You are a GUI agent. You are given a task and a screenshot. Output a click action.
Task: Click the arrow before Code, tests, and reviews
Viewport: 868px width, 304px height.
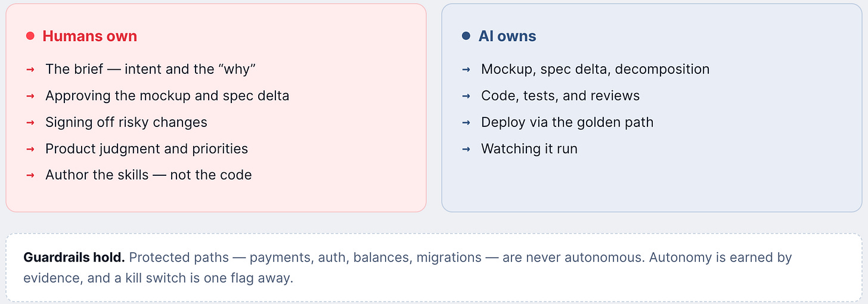click(466, 96)
